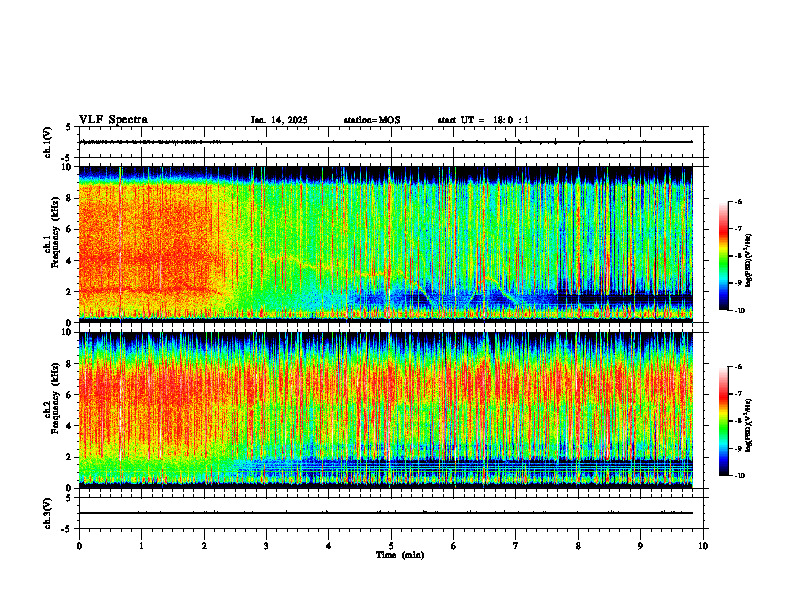Click the '10' tick on the time axis
792x612 pixels.
coord(703,546)
